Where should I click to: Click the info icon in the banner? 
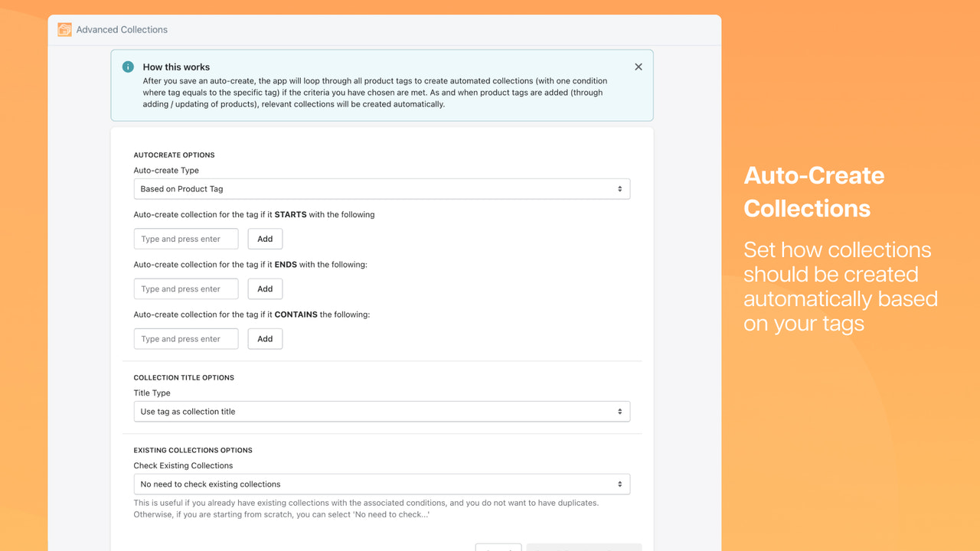tap(128, 67)
